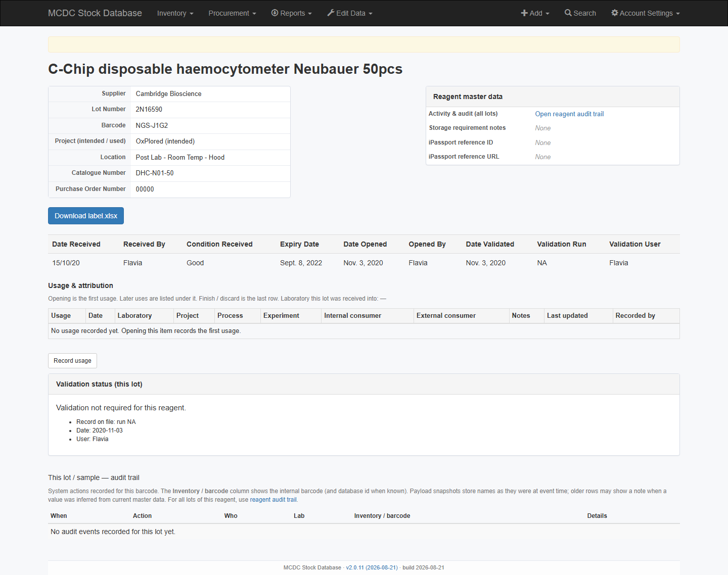728x575 pixels.
Task: Open the Reports dropdown
Action: point(291,13)
